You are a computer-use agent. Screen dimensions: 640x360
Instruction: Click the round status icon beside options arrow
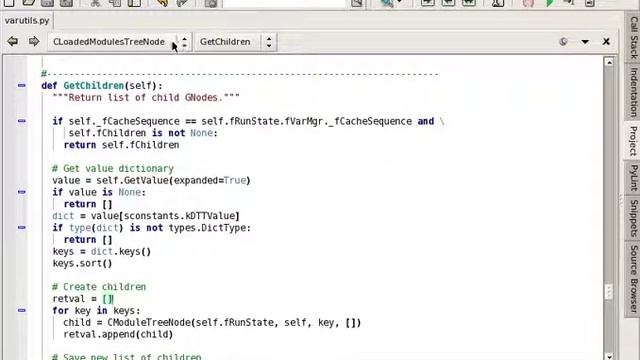(563, 41)
